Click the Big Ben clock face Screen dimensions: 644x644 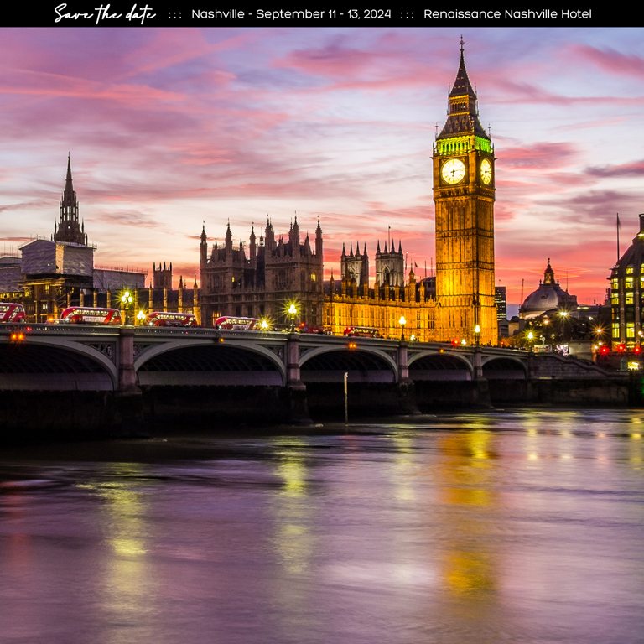453,171
